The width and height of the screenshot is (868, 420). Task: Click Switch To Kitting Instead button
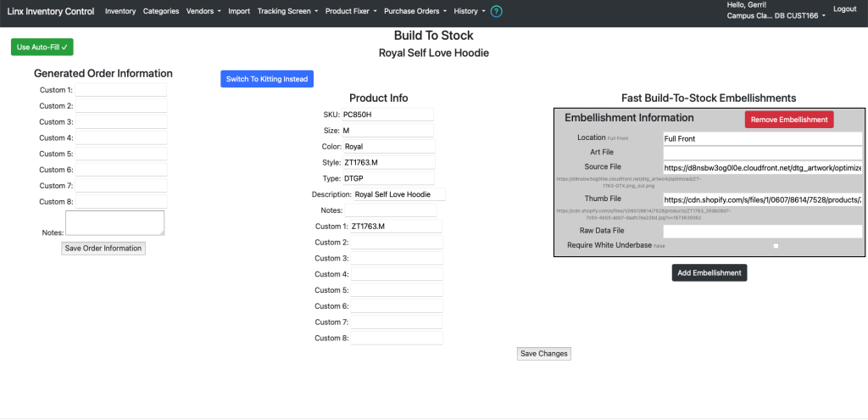(267, 79)
